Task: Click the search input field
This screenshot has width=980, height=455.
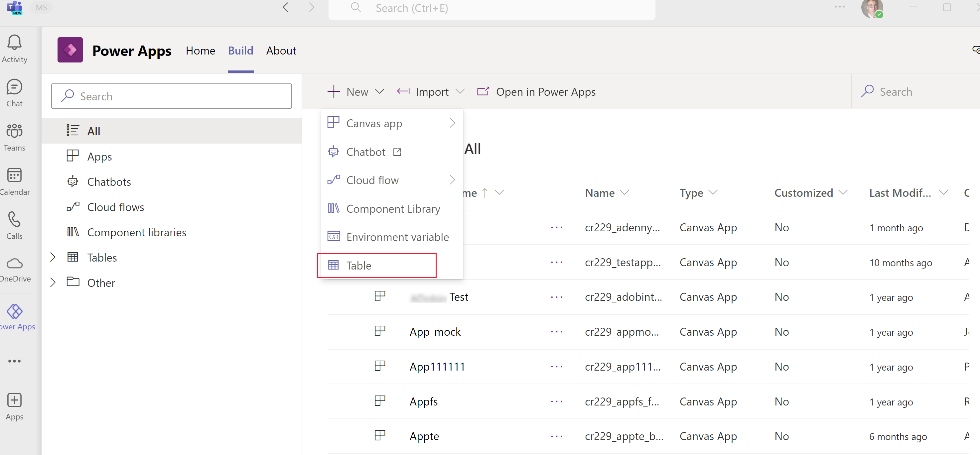Action: coord(171,96)
